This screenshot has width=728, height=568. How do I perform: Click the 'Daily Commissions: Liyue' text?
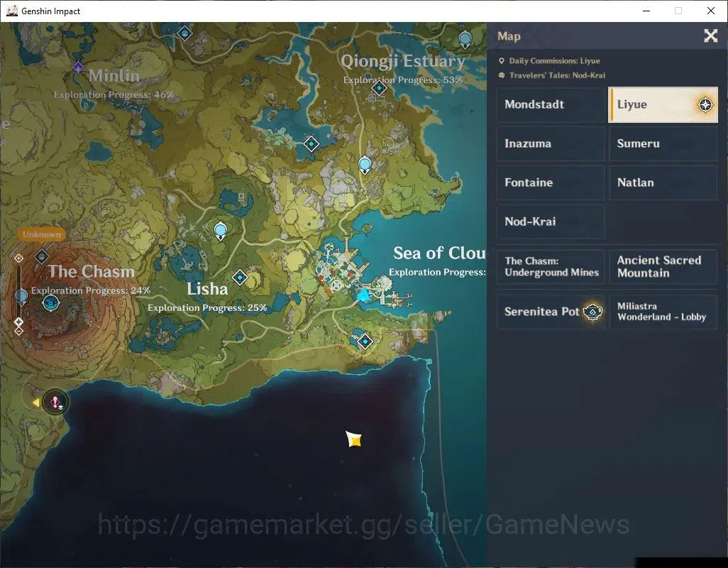click(x=554, y=61)
